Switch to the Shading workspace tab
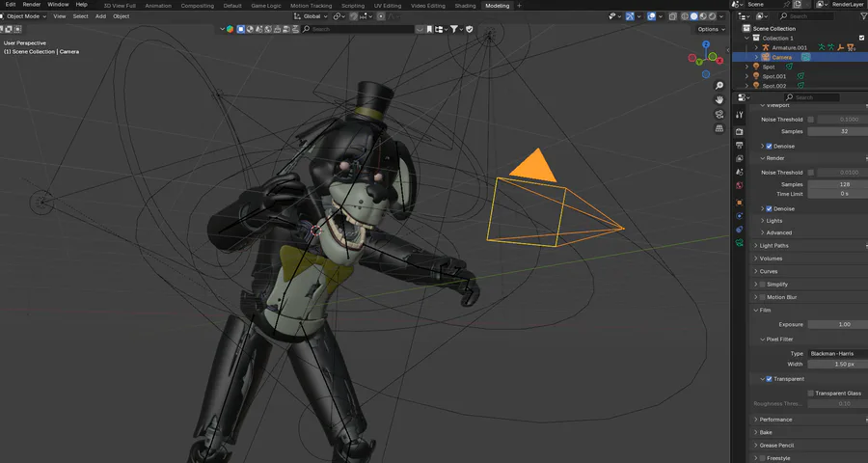 465,6
